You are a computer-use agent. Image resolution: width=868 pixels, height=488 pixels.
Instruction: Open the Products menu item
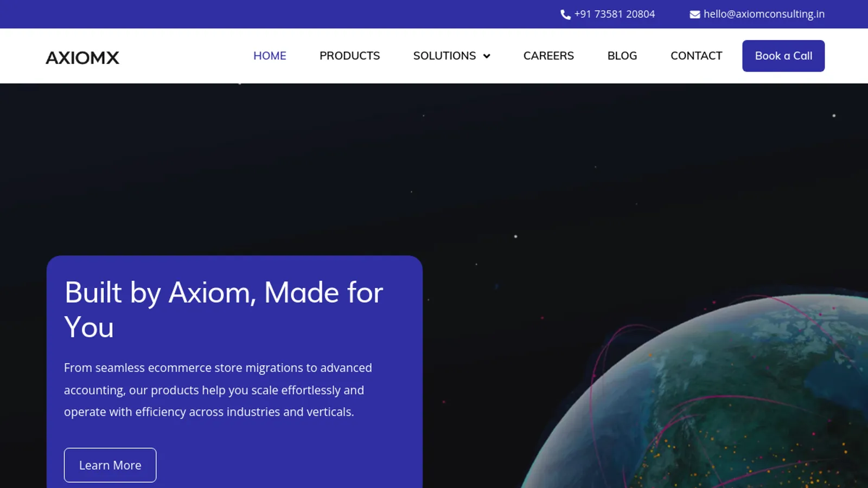click(x=349, y=56)
